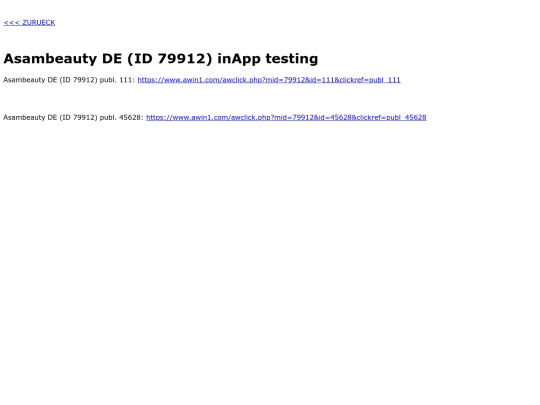Open the awin1 link for publ_45628
This screenshot has width=540, height=405.
click(286, 117)
